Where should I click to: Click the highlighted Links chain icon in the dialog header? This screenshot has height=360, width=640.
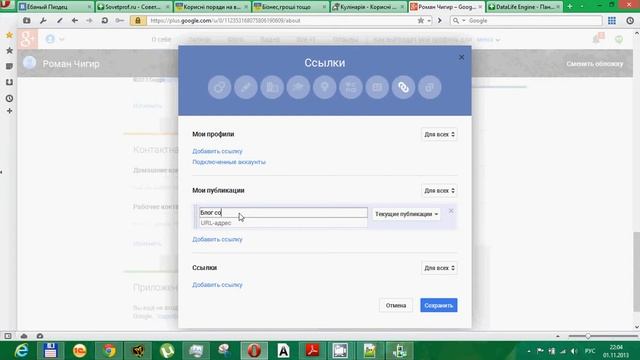pyautogui.click(x=403, y=87)
